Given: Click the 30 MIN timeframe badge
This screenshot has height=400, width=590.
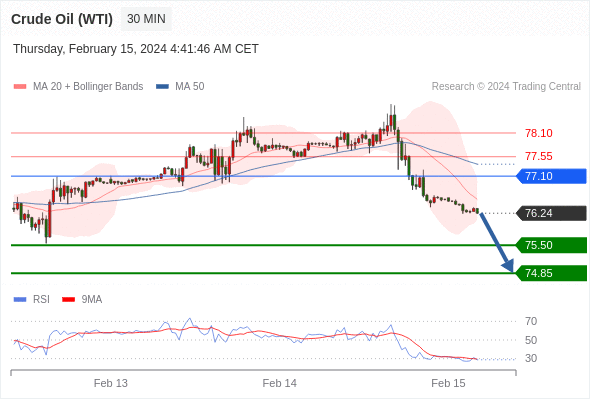Looking at the screenshot, I should coord(146,19).
